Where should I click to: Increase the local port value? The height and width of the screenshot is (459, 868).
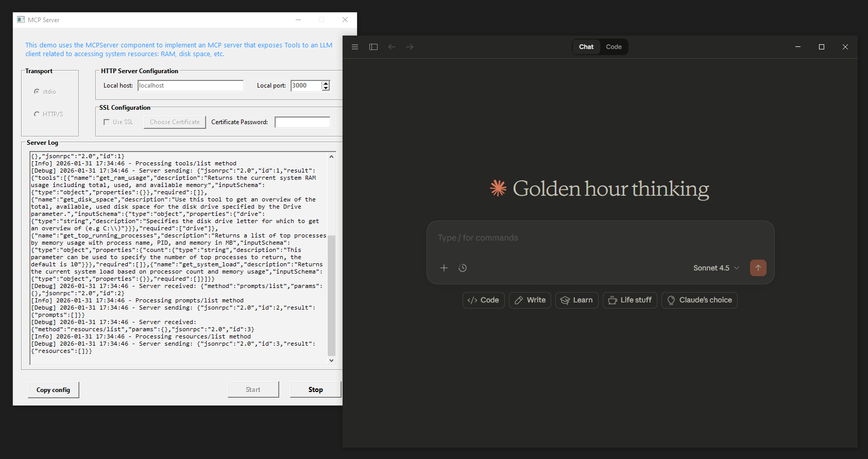(x=326, y=83)
